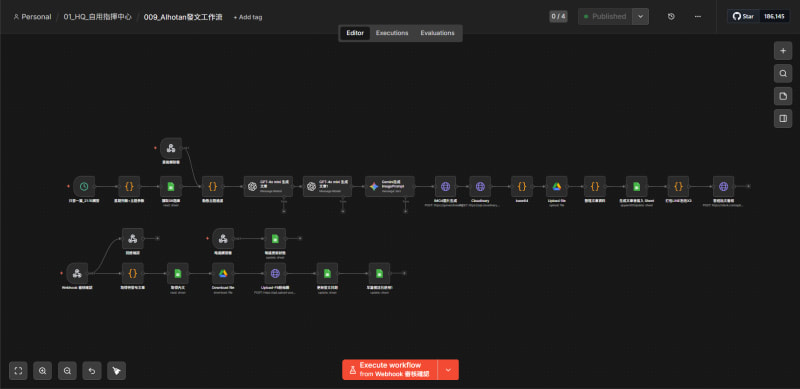
Task: Fit workflow to view
Action: 18,371
